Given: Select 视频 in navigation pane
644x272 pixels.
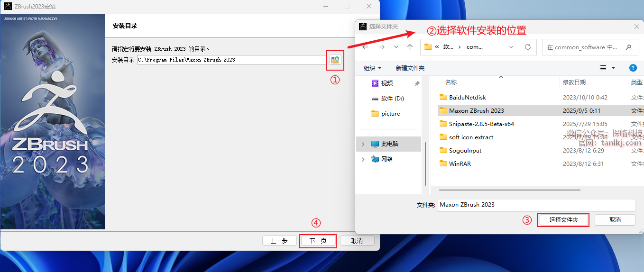Looking at the screenshot, I should [387, 83].
